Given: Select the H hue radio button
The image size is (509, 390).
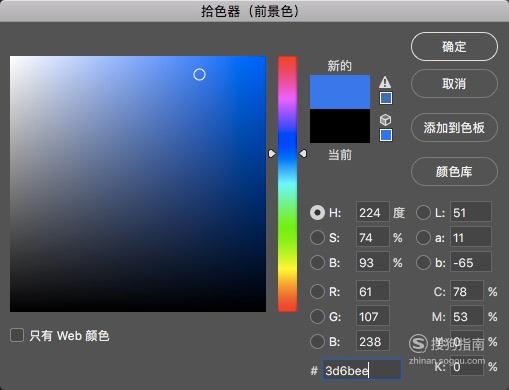Looking at the screenshot, I should click(317, 213).
